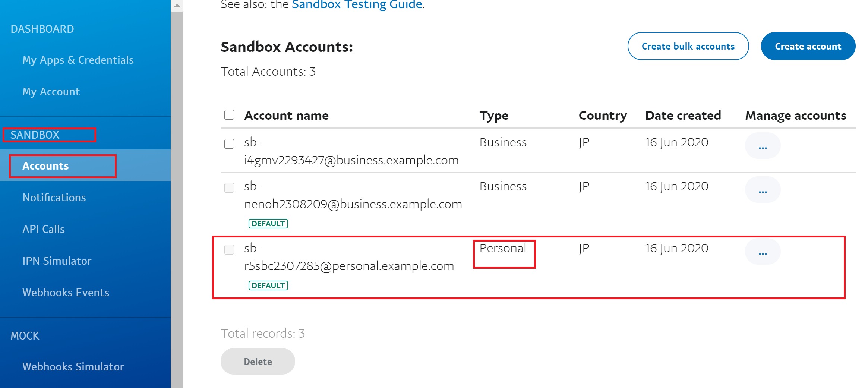Viewport: 868px width, 388px height.
Task: Click the DASHBOARD section heading
Action: pyautogui.click(x=42, y=29)
